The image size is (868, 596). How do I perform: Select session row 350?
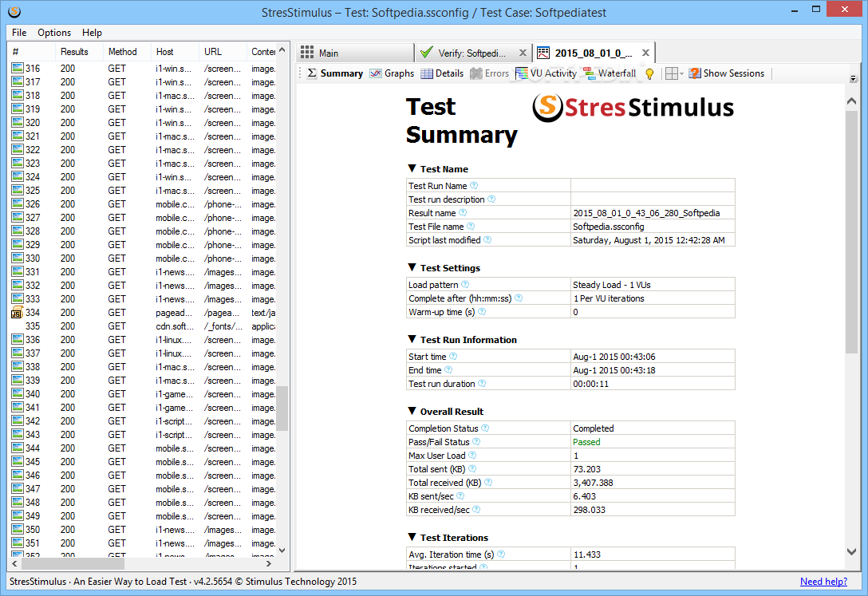coord(143,529)
